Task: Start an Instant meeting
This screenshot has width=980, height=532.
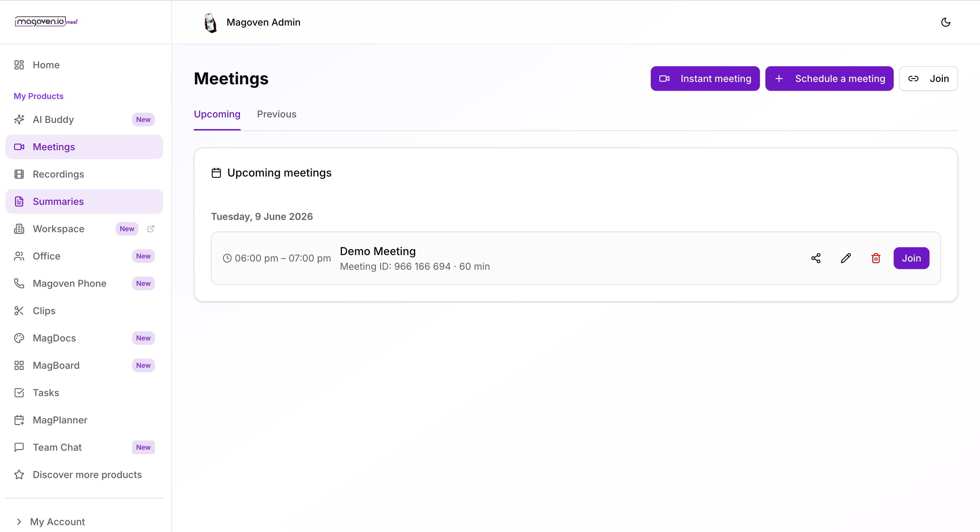Action: [705, 79]
